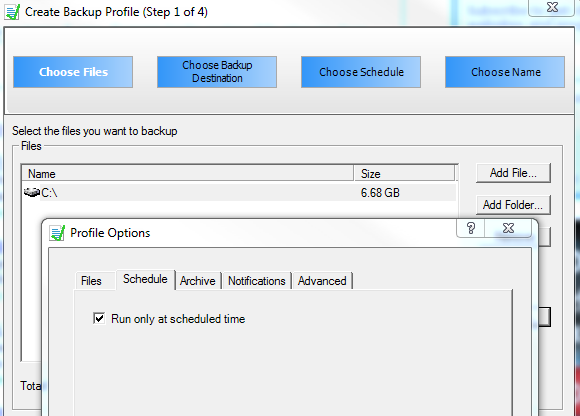Jump to the Choose Schedule step

361,72
